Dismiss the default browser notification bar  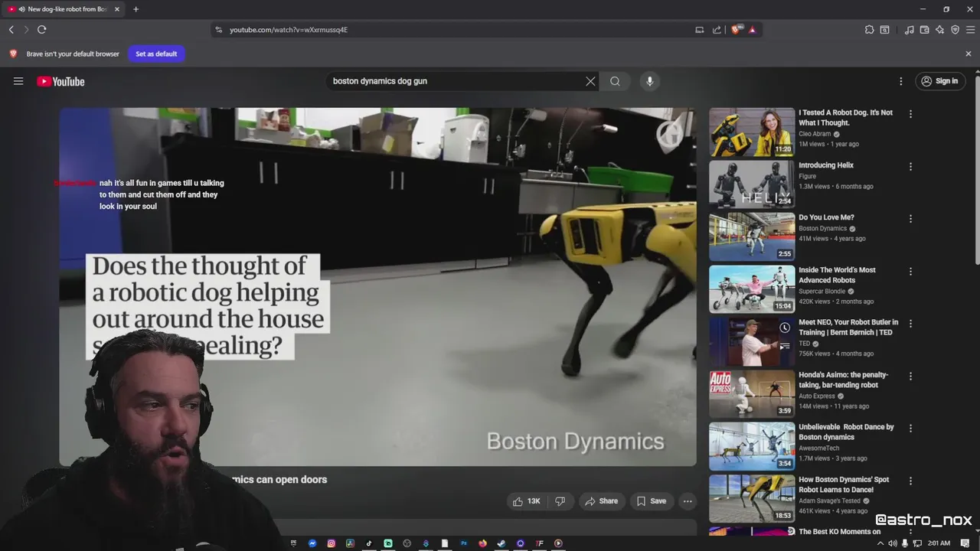coord(969,54)
